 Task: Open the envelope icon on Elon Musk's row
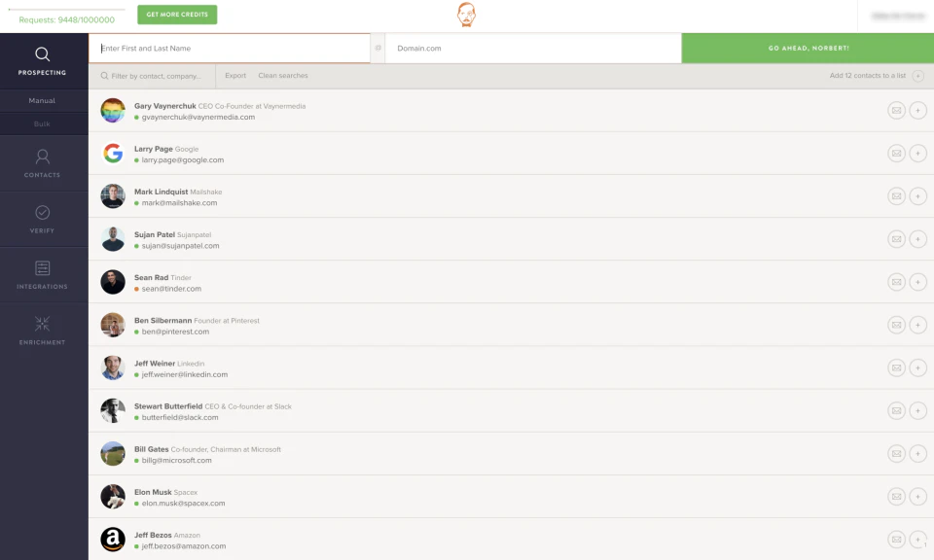(x=895, y=496)
